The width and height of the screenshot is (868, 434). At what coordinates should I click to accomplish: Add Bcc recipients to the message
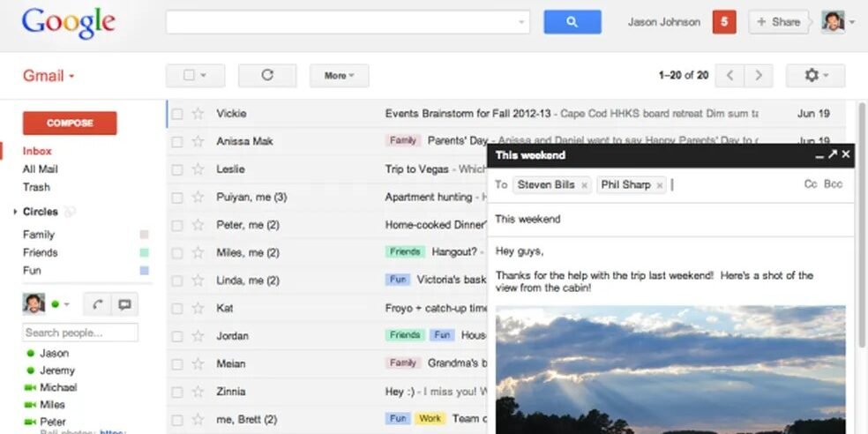tap(833, 184)
